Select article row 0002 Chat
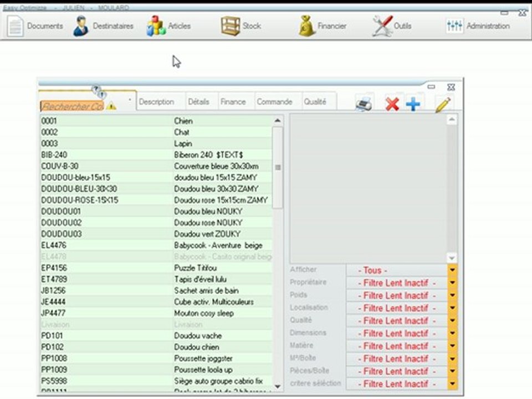This screenshot has width=532, height=399. pos(156,132)
